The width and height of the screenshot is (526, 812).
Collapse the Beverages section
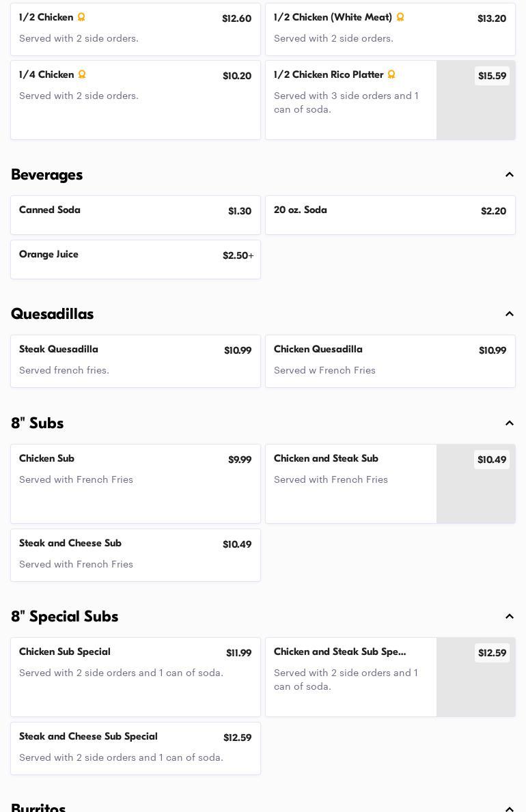click(510, 175)
